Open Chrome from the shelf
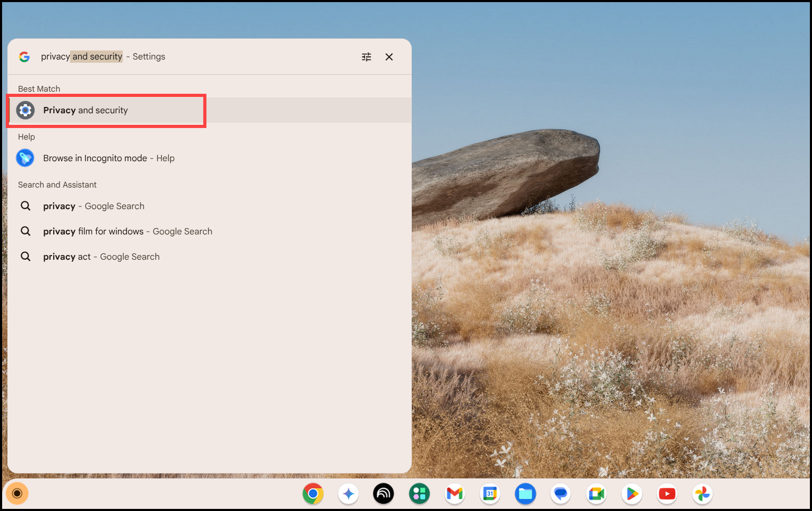Screen dimensions: 812x511 (313, 494)
